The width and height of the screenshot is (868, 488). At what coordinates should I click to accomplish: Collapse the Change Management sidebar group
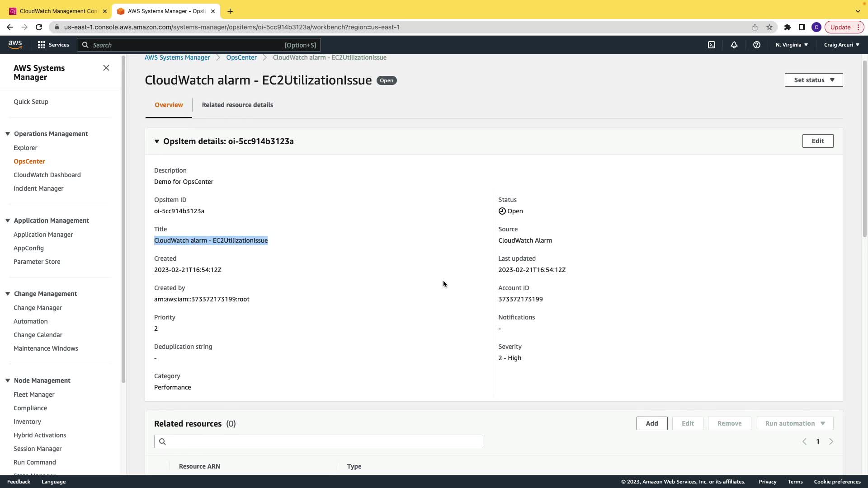click(8, 294)
